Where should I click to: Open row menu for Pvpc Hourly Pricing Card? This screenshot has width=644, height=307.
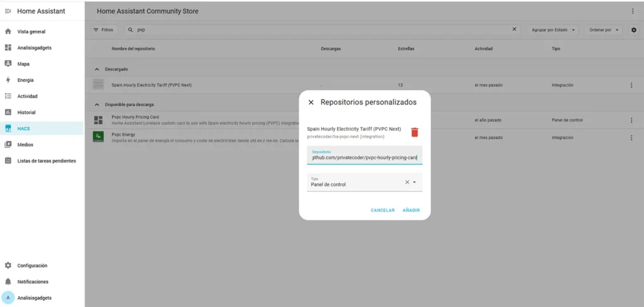[631, 120]
